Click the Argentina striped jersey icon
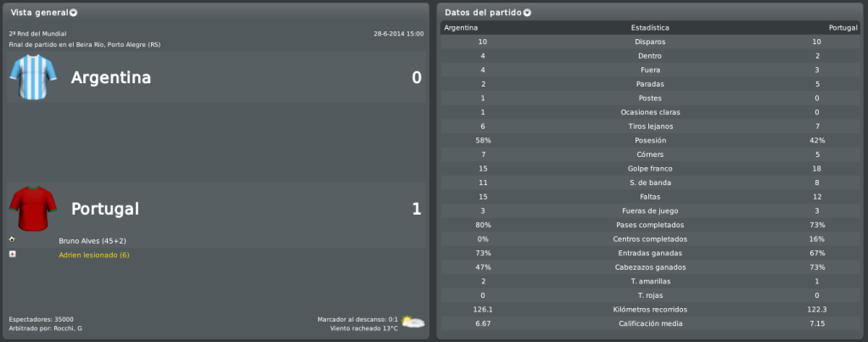This screenshot has height=342, width=868. pos(33,77)
